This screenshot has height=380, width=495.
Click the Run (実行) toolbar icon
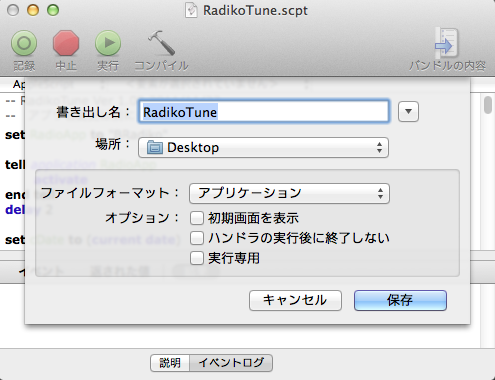[108, 43]
